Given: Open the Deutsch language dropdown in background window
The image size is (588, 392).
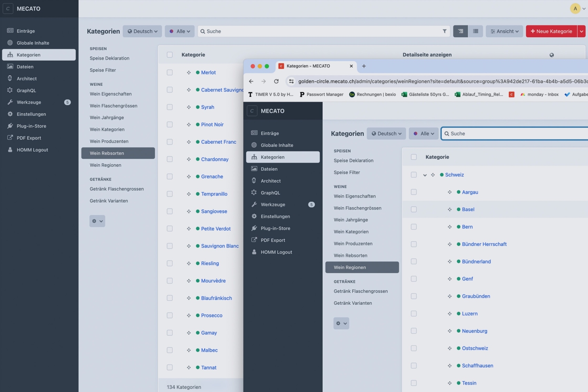Looking at the screenshot, I should [142, 31].
